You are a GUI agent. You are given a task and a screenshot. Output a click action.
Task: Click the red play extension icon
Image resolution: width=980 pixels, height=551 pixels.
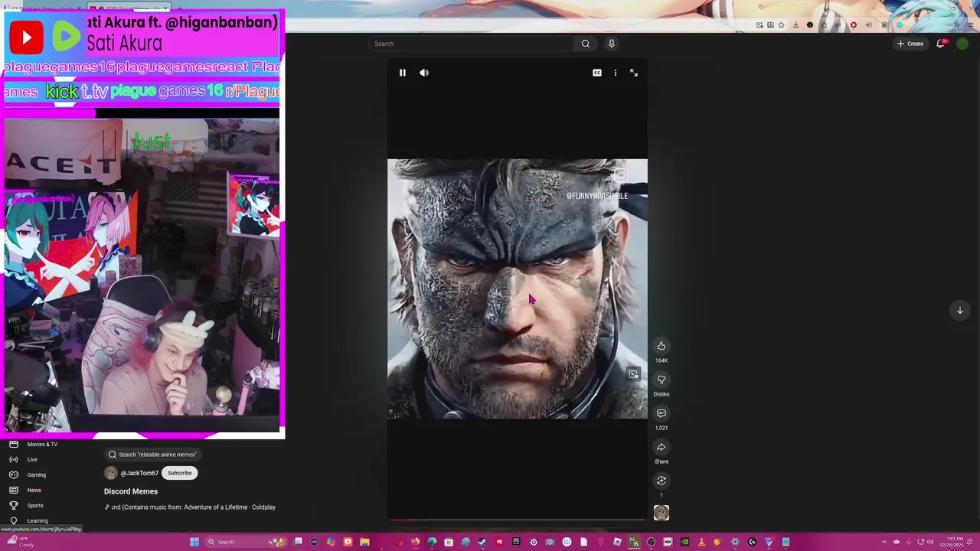[x=854, y=24]
